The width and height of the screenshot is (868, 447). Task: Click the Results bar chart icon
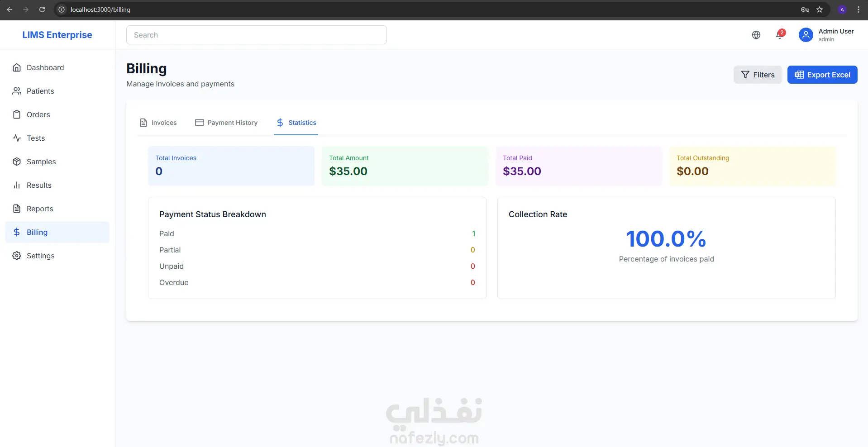pyautogui.click(x=17, y=185)
